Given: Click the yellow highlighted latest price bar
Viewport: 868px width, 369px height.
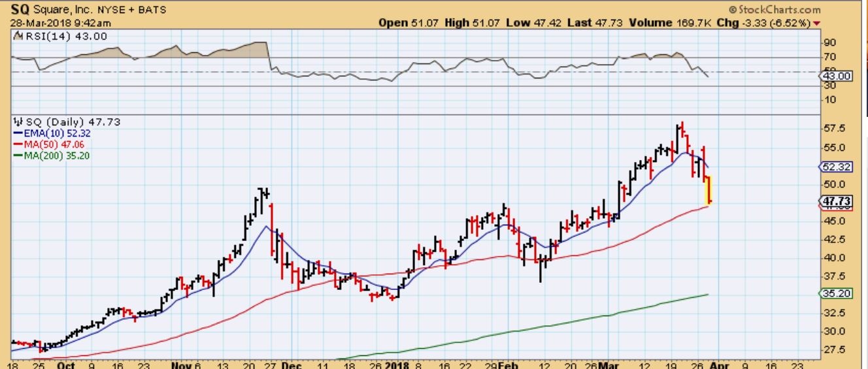Looking at the screenshot, I should 709,189.
